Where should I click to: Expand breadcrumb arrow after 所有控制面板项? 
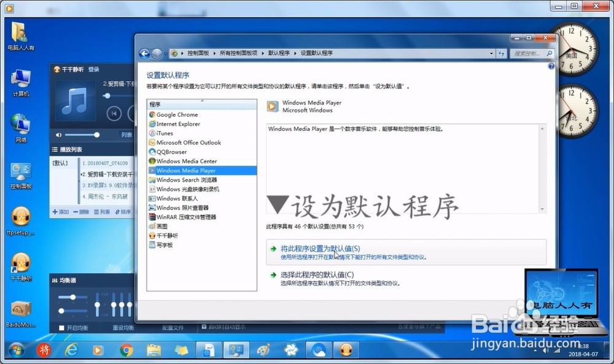click(263, 53)
